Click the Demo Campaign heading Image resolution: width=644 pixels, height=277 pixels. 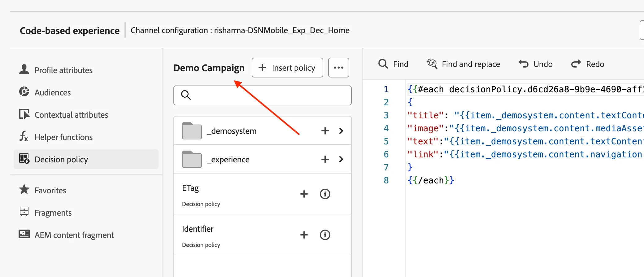209,68
